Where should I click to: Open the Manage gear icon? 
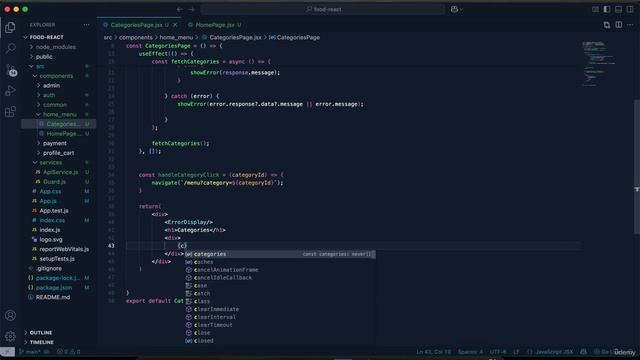tap(10, 336)
